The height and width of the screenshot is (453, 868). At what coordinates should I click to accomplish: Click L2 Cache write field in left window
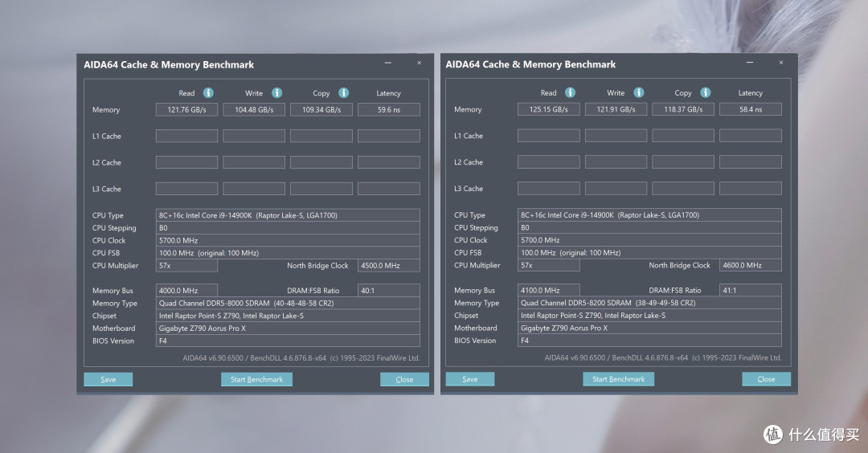point(254,162)
